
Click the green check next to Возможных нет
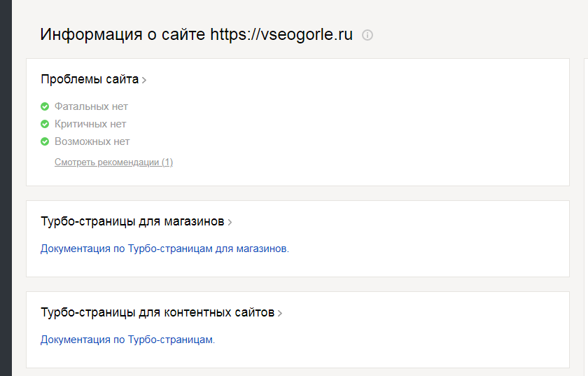click(45, 141)
